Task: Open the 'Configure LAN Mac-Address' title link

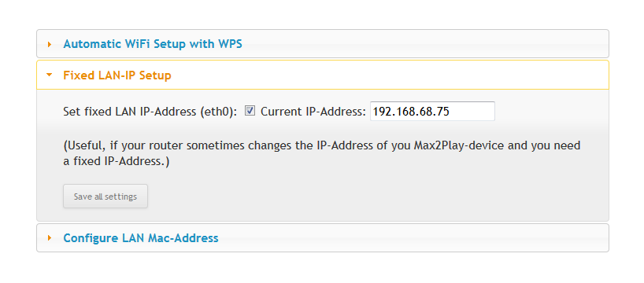Action: pyautogui.click(x=140, y=238)
